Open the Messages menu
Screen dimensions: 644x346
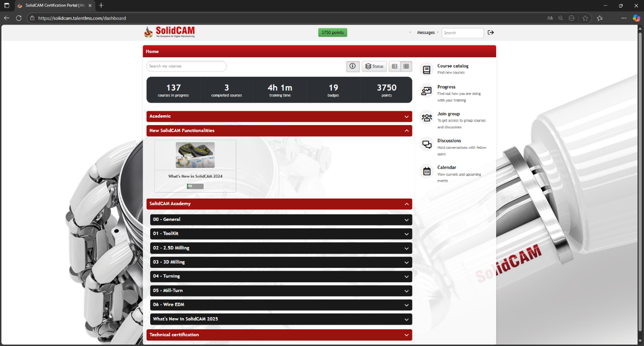pyautogui.click(x=427, y=33)
